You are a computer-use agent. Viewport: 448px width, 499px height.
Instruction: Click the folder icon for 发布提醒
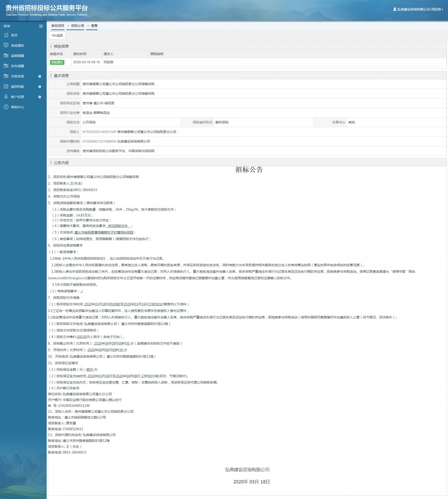(x=6, y=66)
